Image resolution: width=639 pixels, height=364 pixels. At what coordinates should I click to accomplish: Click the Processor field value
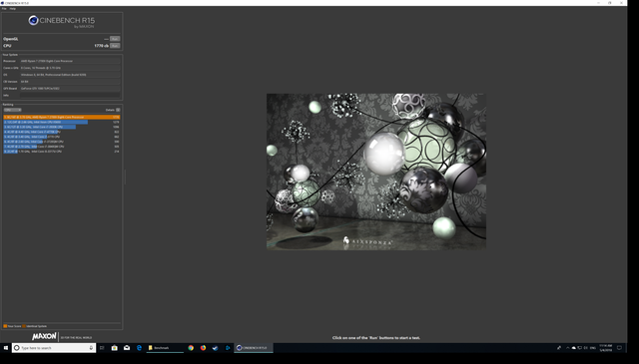coord(70,61)
